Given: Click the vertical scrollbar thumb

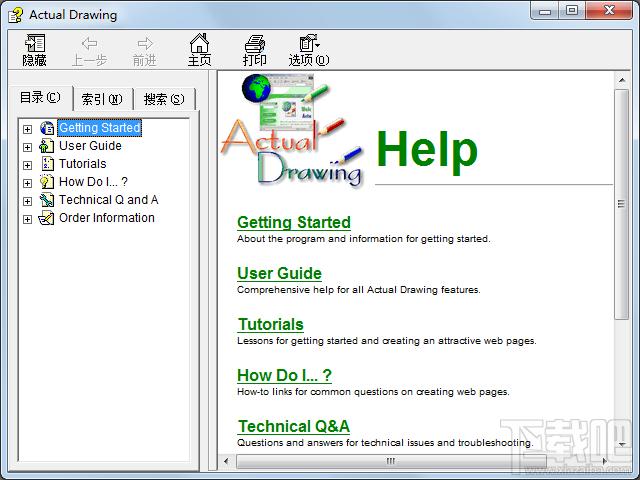Looking at the screenshot, I should point(622,204).
